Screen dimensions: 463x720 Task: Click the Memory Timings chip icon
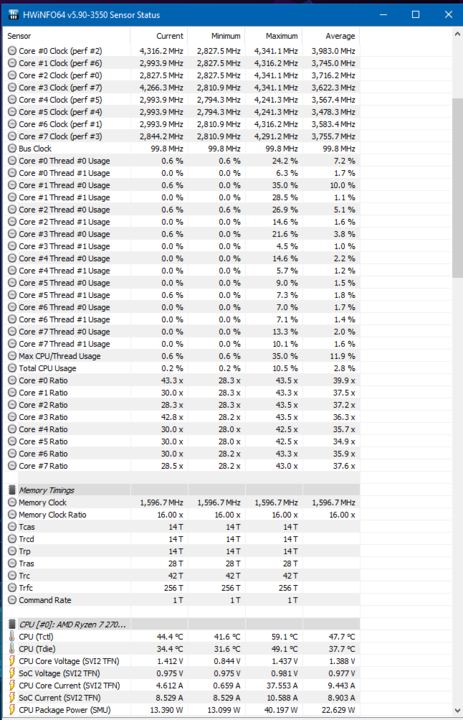pos(12,490)
